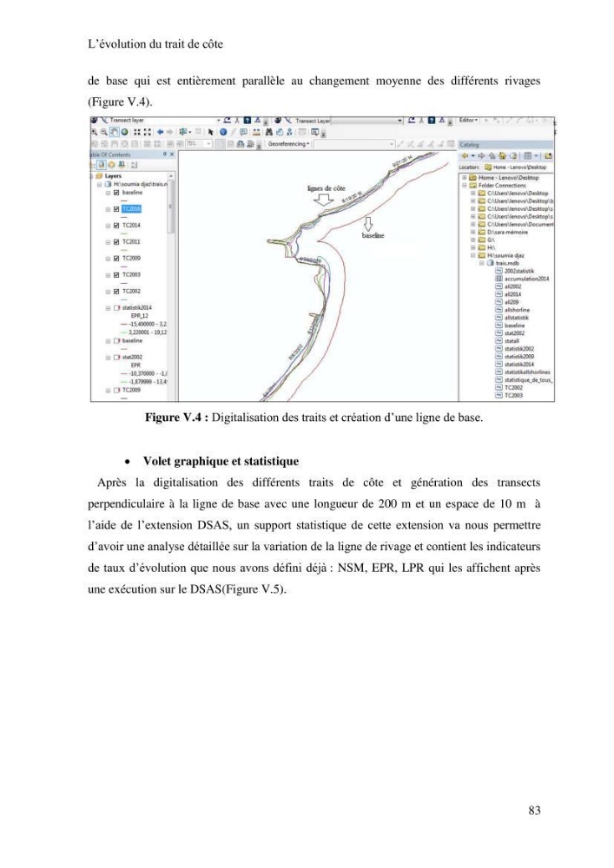Screen dimensions: 614x868
Task: Choose the Select Elements arrow tool
Action: click(x=211, y=132)
